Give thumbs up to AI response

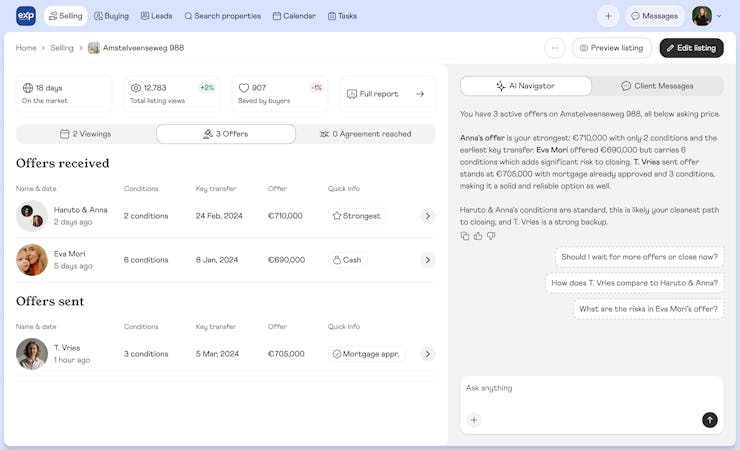pyautogui.click(x=478, y=236)
